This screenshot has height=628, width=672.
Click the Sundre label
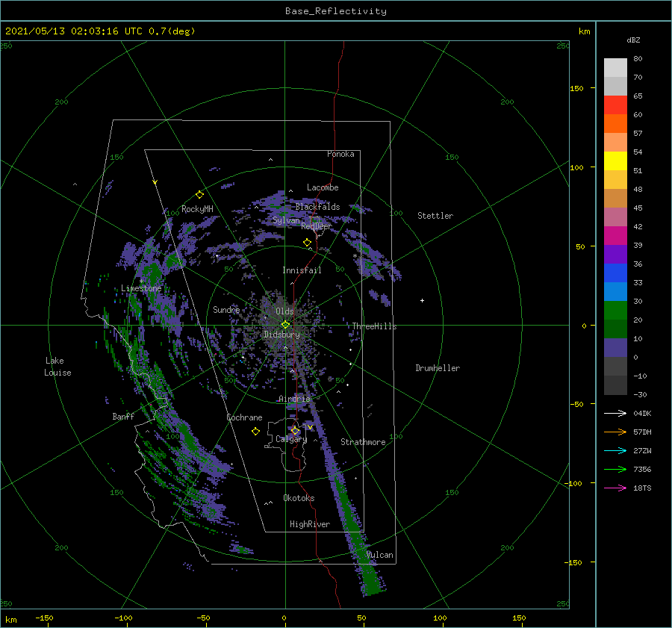[226, 309]
